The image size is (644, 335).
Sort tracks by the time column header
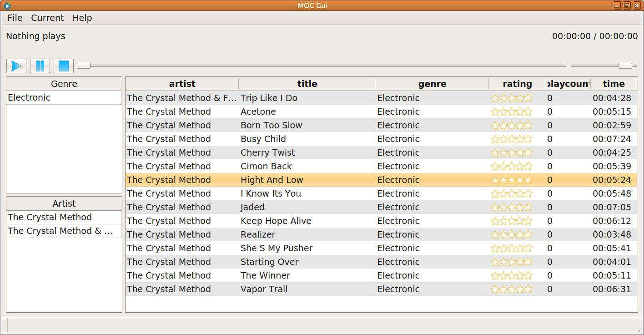click(x=614, y=84)
